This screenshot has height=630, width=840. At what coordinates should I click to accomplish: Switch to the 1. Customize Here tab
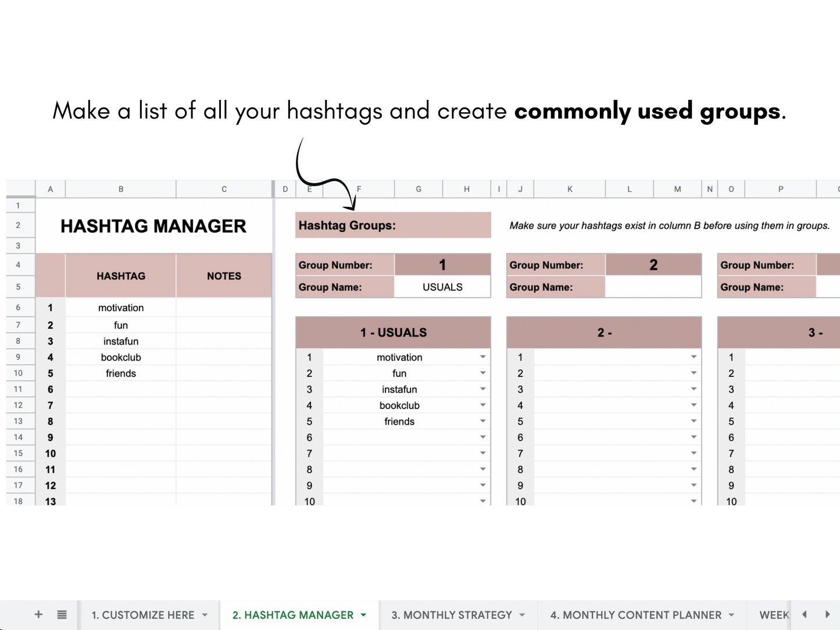[x=142, y=614]
